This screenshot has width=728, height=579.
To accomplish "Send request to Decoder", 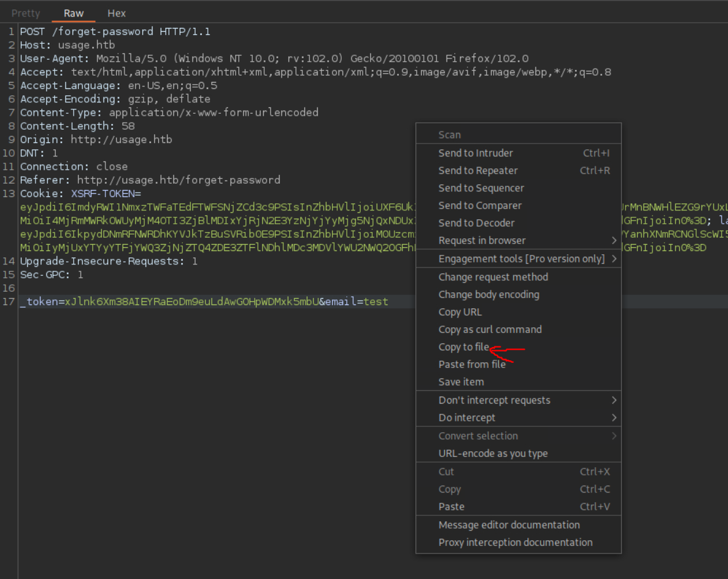I will pos(476,223).
